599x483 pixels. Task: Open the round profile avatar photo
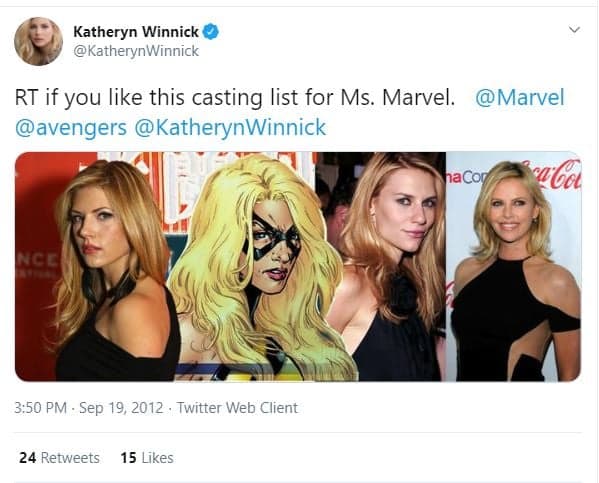tap(38, 41)
